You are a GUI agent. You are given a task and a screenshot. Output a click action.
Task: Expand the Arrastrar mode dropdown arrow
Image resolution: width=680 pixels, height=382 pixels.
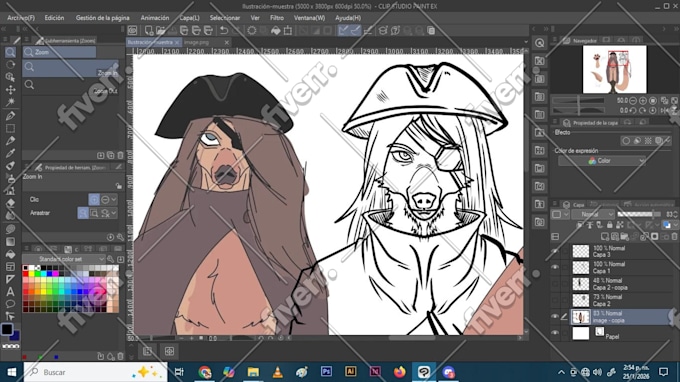click(x=114, y=213)
